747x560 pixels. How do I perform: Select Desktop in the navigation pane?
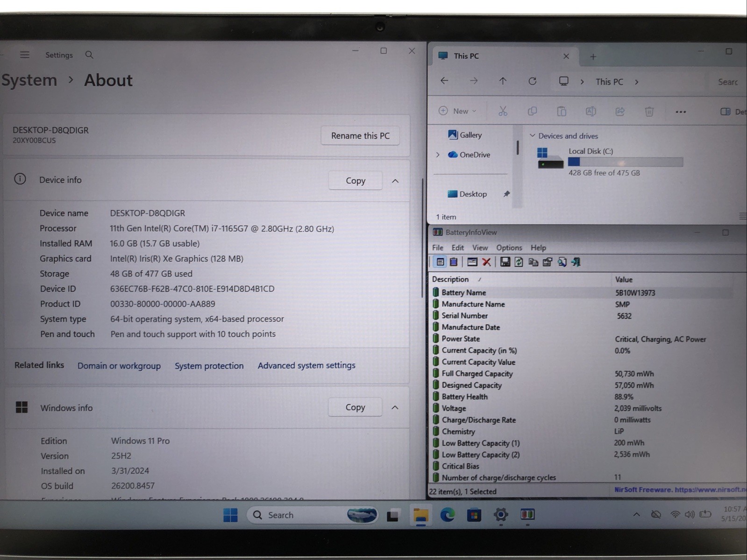[467, 194]
